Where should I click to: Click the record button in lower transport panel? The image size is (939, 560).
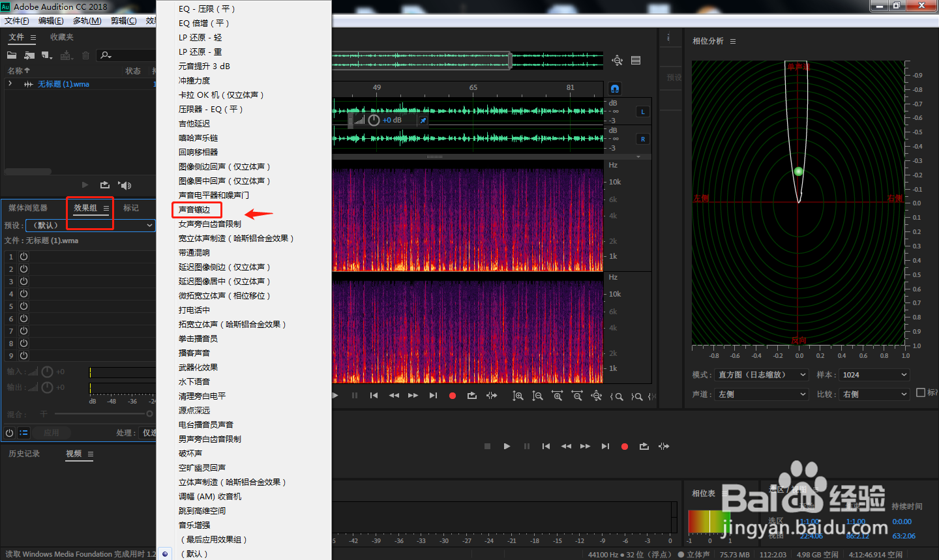point(625,447)
